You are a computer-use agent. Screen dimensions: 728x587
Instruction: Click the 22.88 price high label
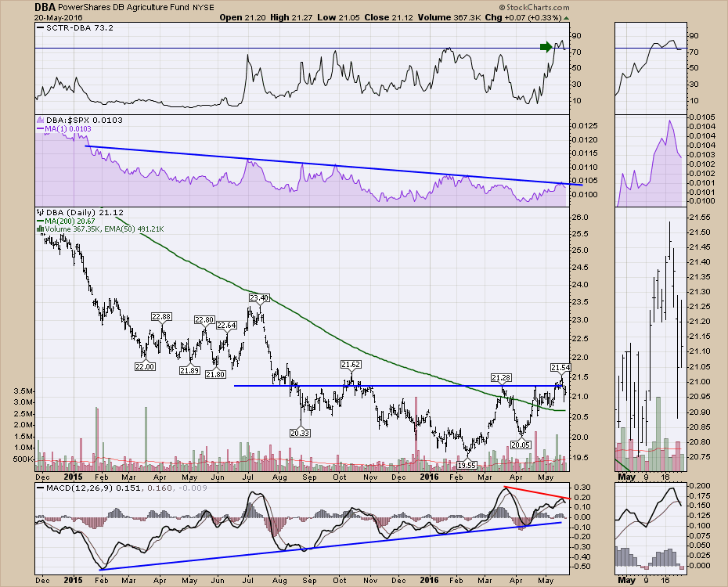click(161, 317)
